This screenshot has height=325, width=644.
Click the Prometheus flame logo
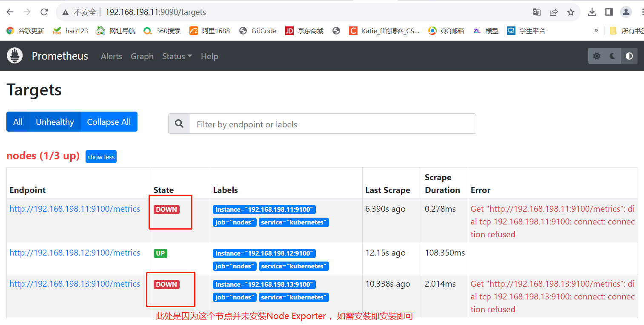click(14, 56)
